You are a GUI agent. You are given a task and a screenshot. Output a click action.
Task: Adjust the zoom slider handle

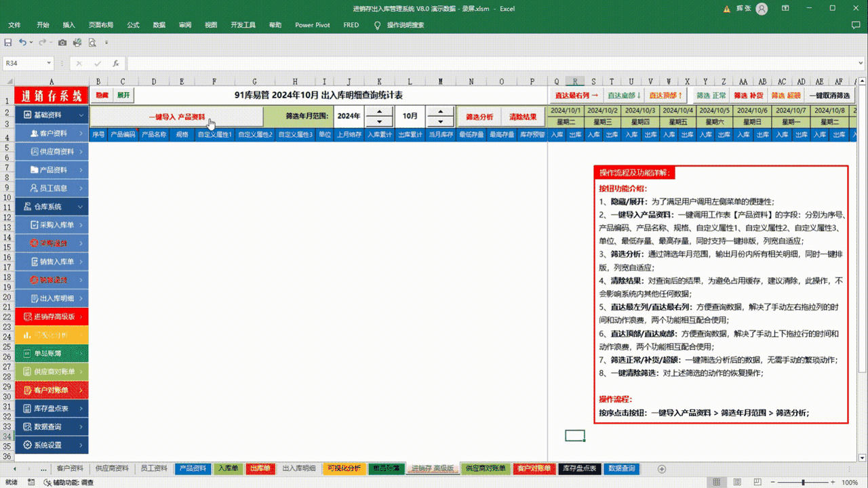coord(803,483)
